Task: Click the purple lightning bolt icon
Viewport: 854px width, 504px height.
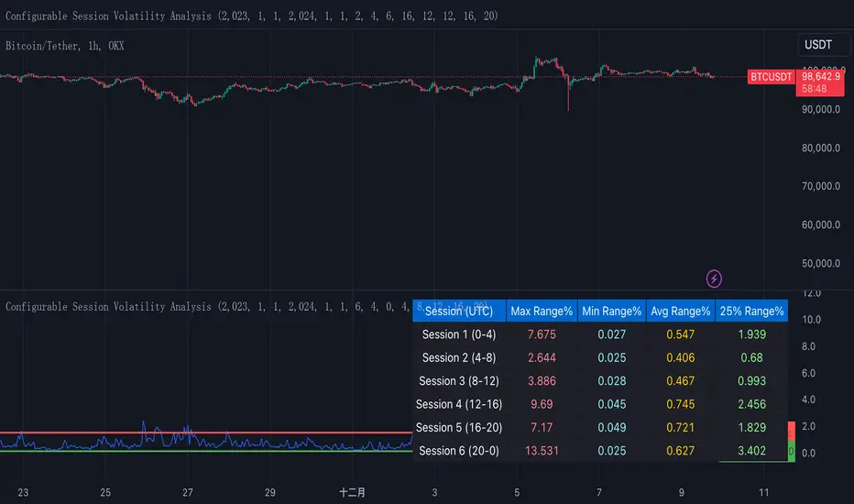Action: (x=714, y=279)
